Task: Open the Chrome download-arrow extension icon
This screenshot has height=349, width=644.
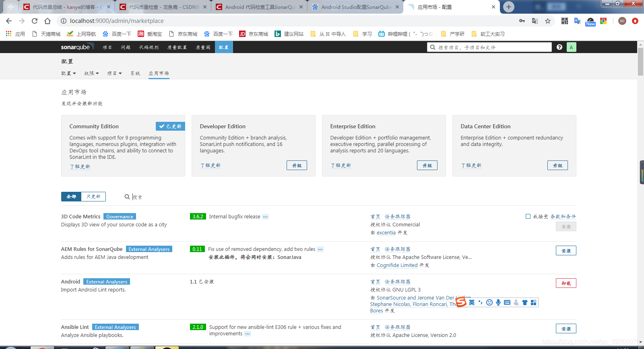Action: click(603, 21)
